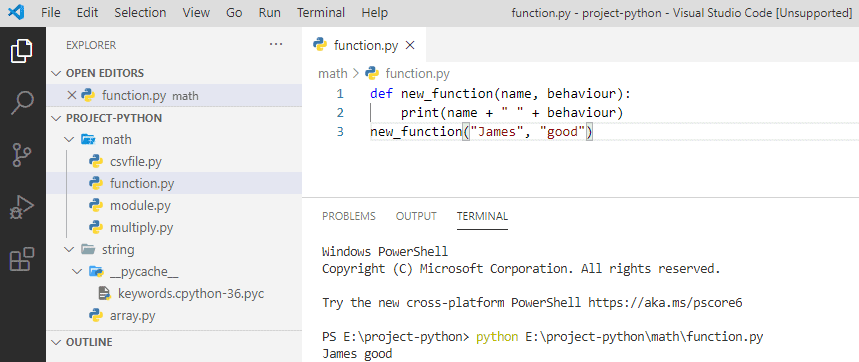Image resolution: width=859 pixels, height=362 pixels.
Task: Click the Python icon on function.py tab
Action: coord(320,45)
